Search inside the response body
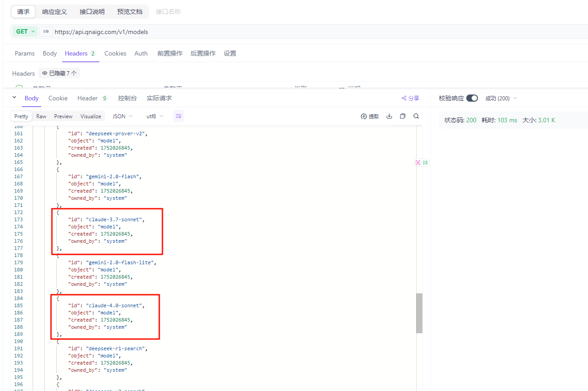The height and width of the screenshot is (391, 588). [x=416, y=116]
